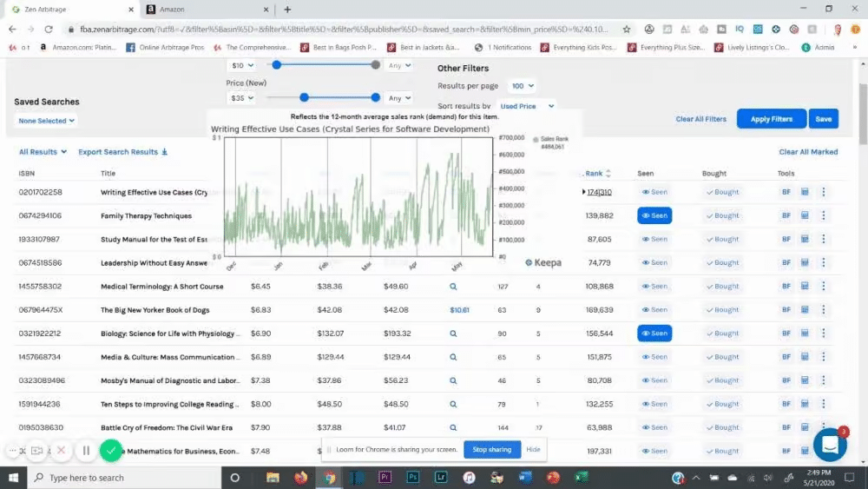This screenshot has width=868, height=489.
Task: Bookmark this page with the star icon
Action: (626, 29)
